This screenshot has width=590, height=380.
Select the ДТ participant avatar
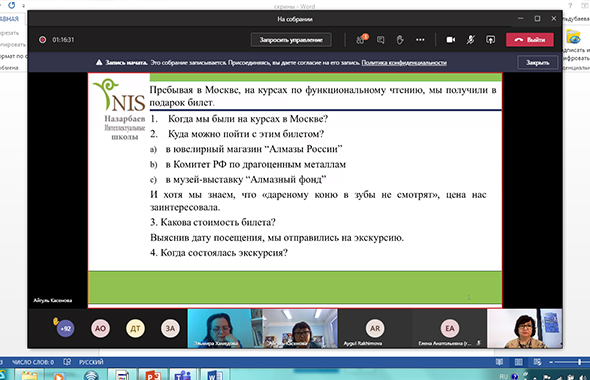(135, 328)
